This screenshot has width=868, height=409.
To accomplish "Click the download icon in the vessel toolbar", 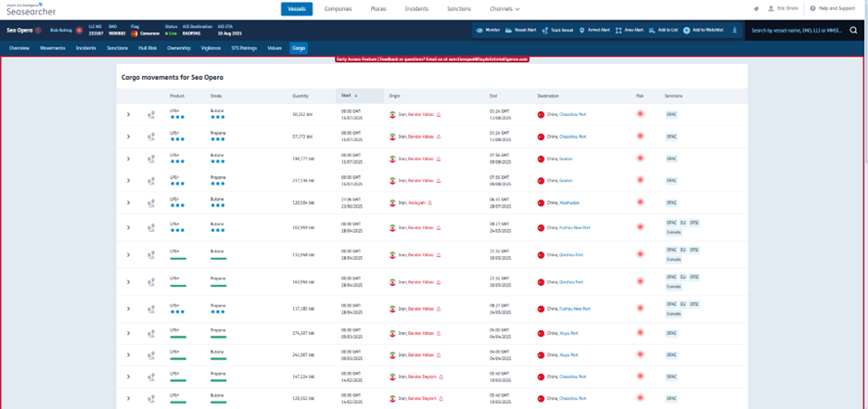I will pos(734,30).
